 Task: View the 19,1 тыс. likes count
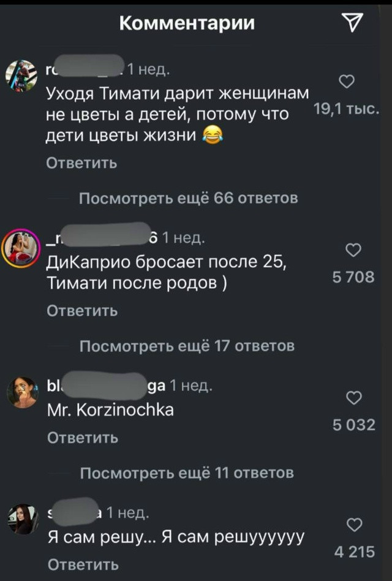[346, 109]
